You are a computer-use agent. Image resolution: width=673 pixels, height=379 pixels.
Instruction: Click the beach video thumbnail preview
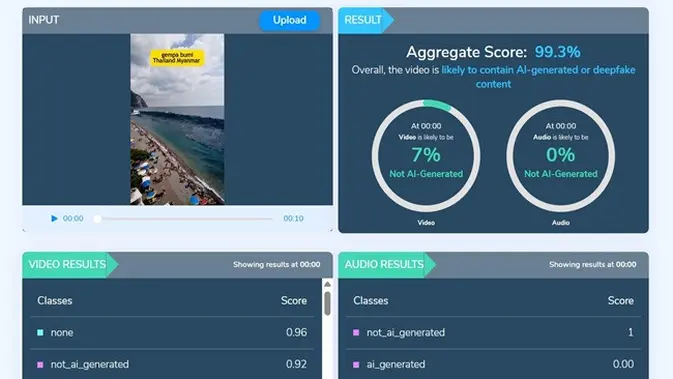click(x=177, y=119)
